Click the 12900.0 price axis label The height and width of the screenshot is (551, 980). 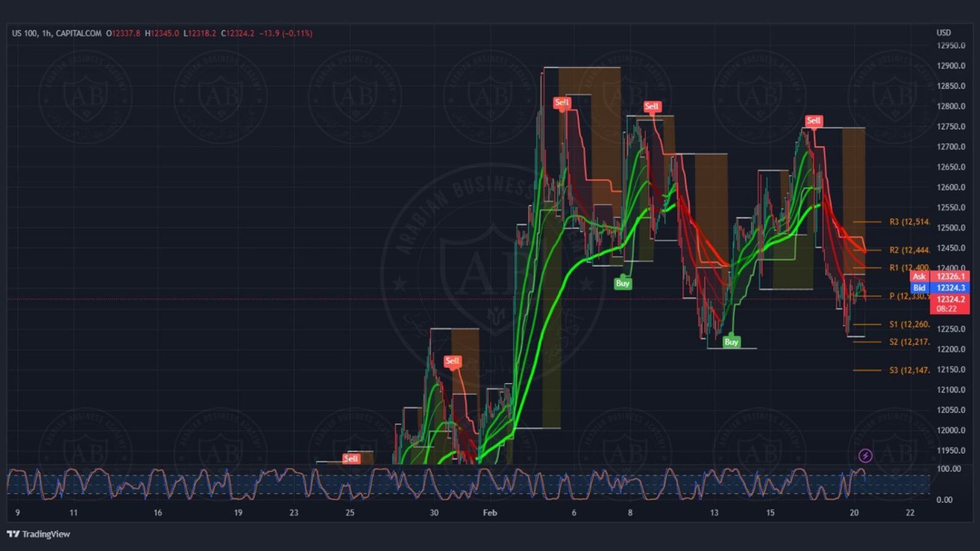click(951, 66)
